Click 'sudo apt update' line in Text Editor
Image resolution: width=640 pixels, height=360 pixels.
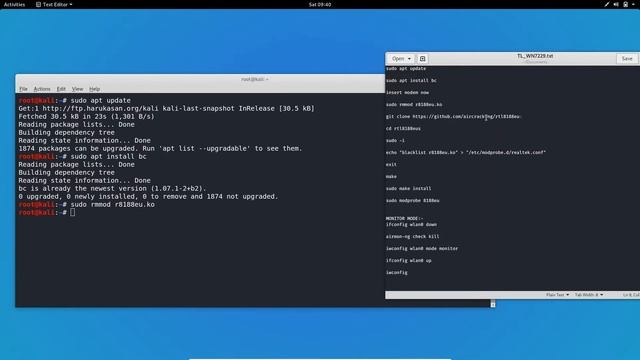[406, 69]
